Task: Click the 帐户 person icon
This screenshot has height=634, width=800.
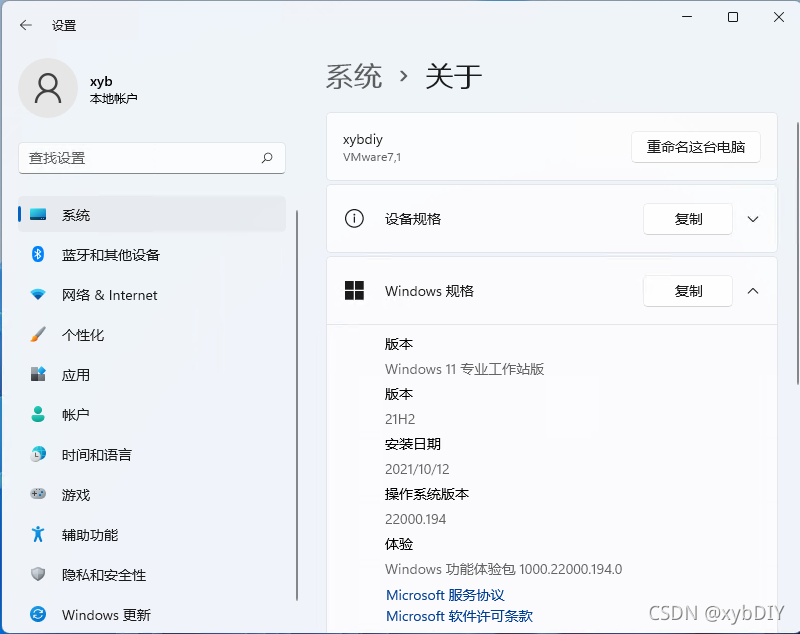Action: [38, 414]
